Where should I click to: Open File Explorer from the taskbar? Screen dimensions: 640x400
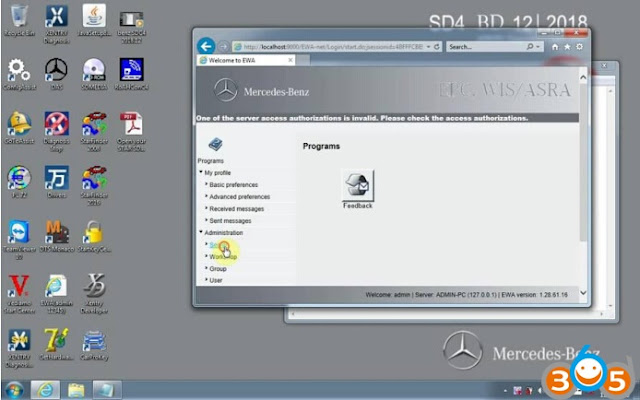[x=76, y=390]
